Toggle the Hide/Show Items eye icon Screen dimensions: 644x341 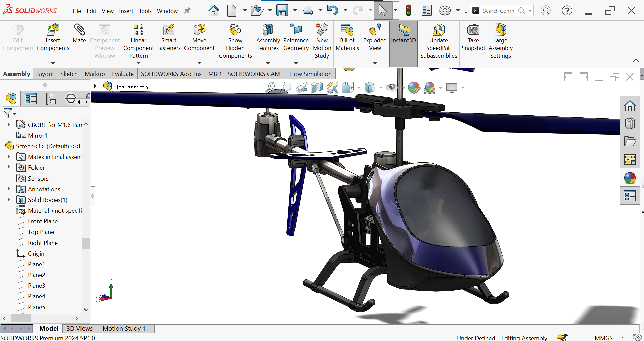[391, 88]
